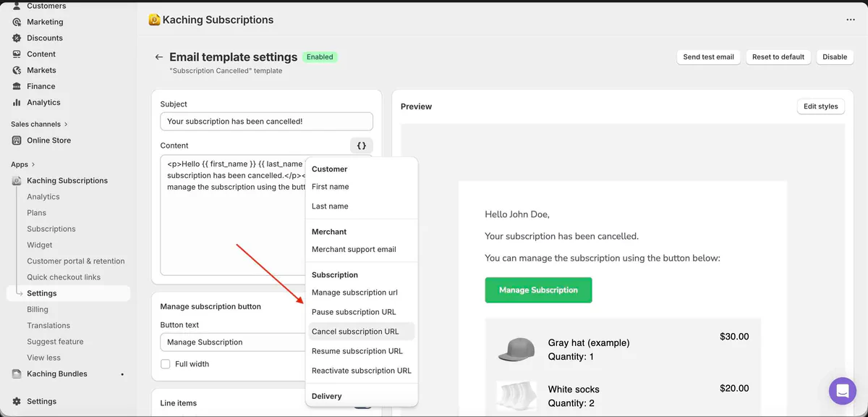The image size is (868, 417).
Task: Click the white socks product thumbnail
Action: click(516, 396)
